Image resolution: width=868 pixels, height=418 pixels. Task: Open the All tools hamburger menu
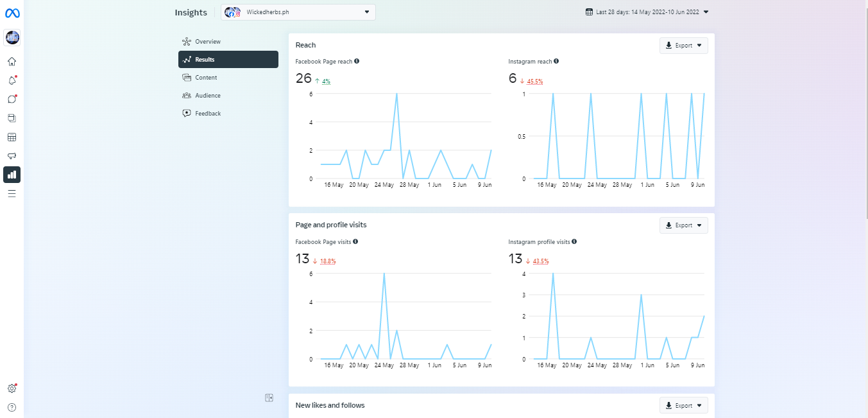click(x=12, y=193)
